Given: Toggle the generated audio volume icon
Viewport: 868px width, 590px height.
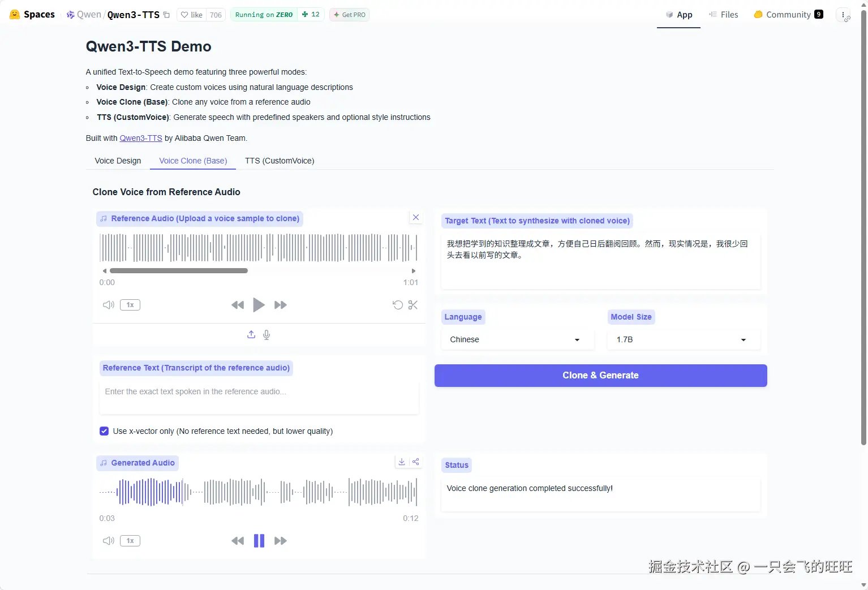Looking at the screenshot, I should [x=108, y=541].
